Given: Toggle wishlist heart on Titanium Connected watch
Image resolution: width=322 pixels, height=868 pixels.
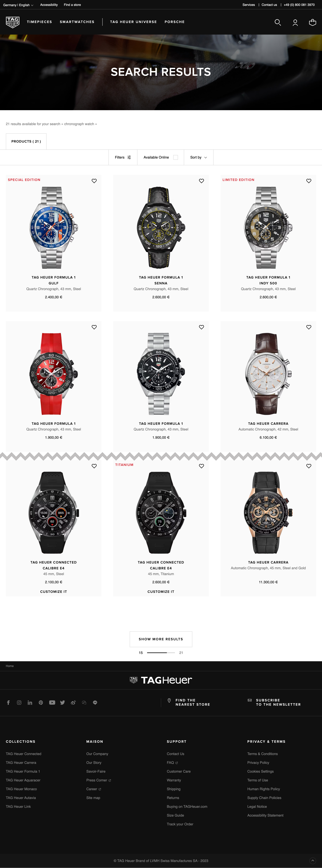Looking at the screenshot, I should click(x=202, y=466).
